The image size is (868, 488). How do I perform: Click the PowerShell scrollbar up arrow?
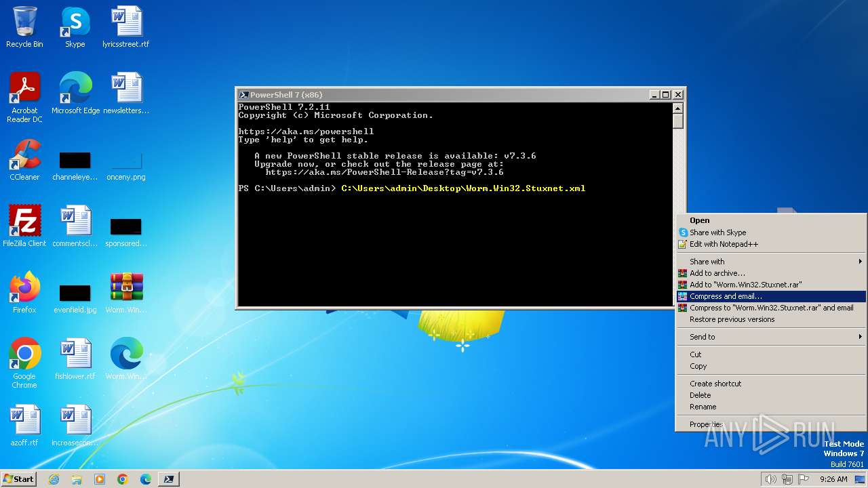tap(677, 108)
